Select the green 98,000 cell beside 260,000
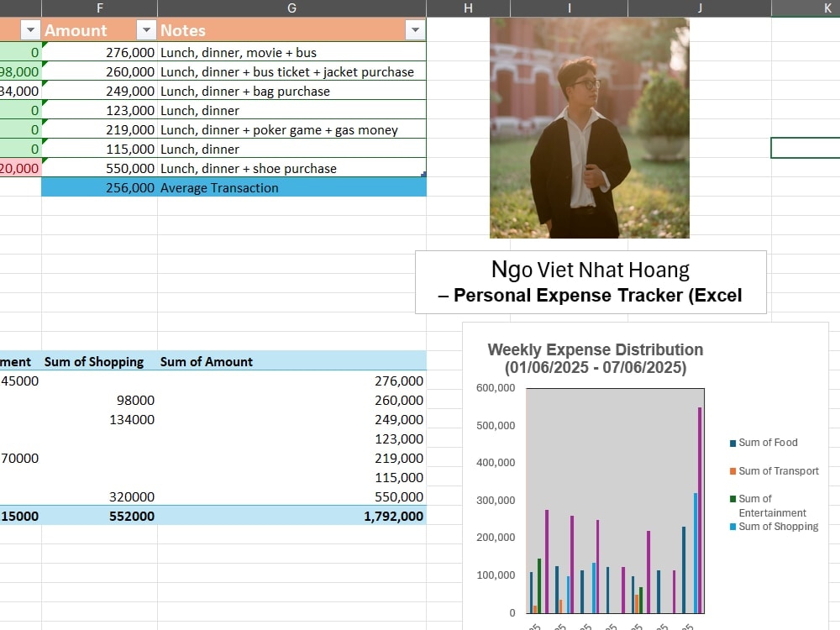The height and width of the screenshot is (630, 840). (x=20, y=71)
